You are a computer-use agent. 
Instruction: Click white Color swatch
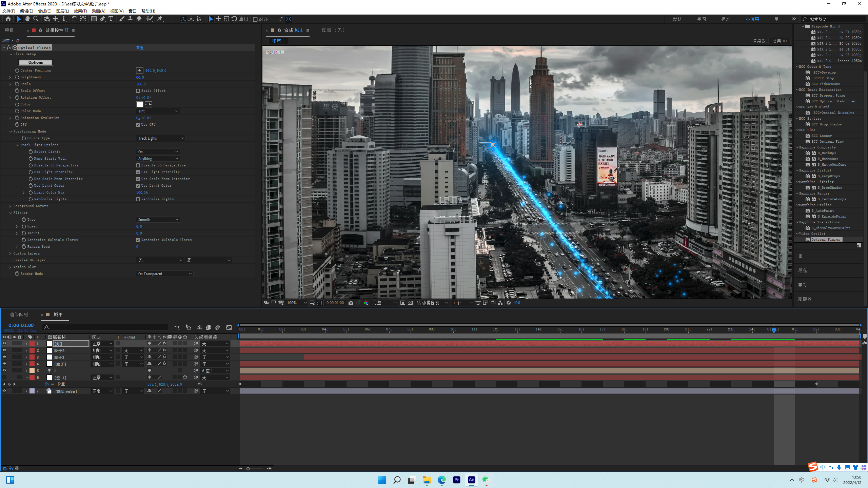coord(140,104)
